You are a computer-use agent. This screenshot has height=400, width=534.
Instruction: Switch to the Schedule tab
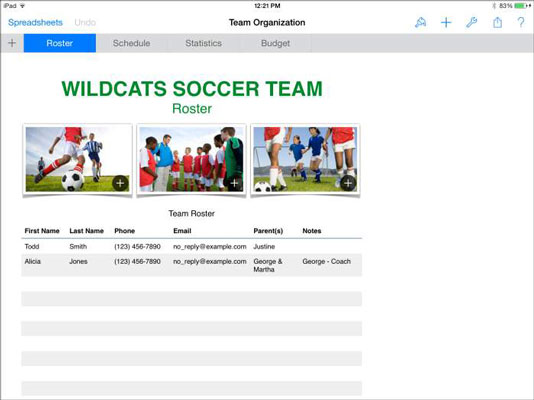[131, 43]
